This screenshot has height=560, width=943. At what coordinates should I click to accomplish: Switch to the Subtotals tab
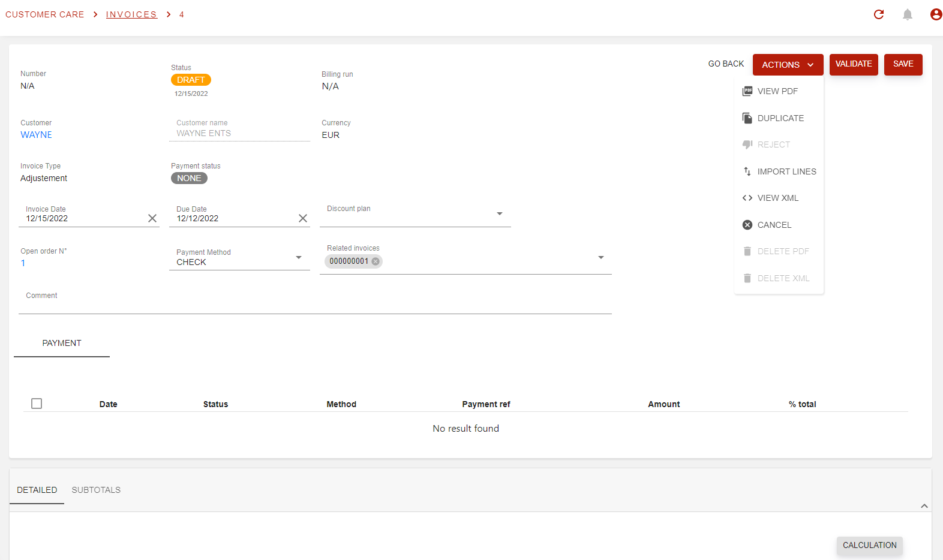pyautogui.click(x=96, y=490)
